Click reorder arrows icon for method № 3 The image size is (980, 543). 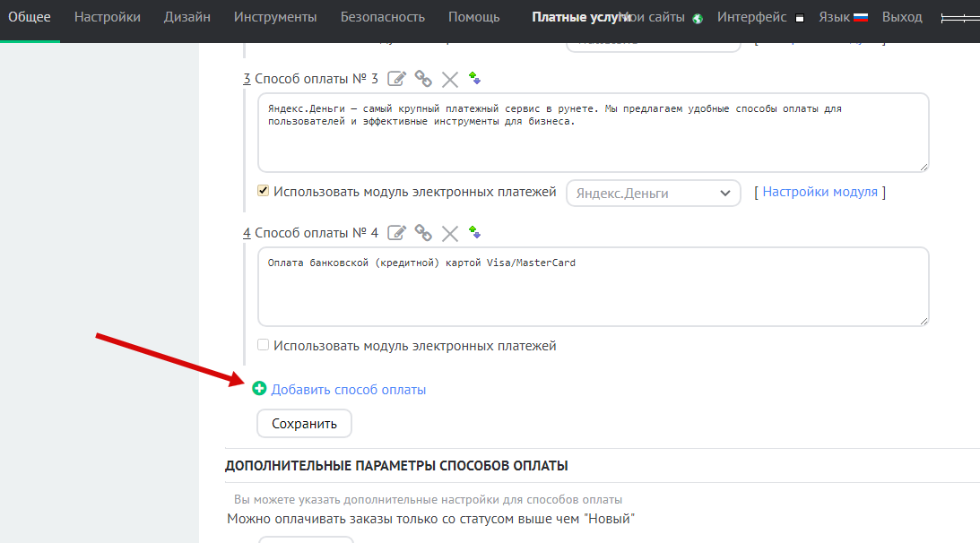coord(475,79)
